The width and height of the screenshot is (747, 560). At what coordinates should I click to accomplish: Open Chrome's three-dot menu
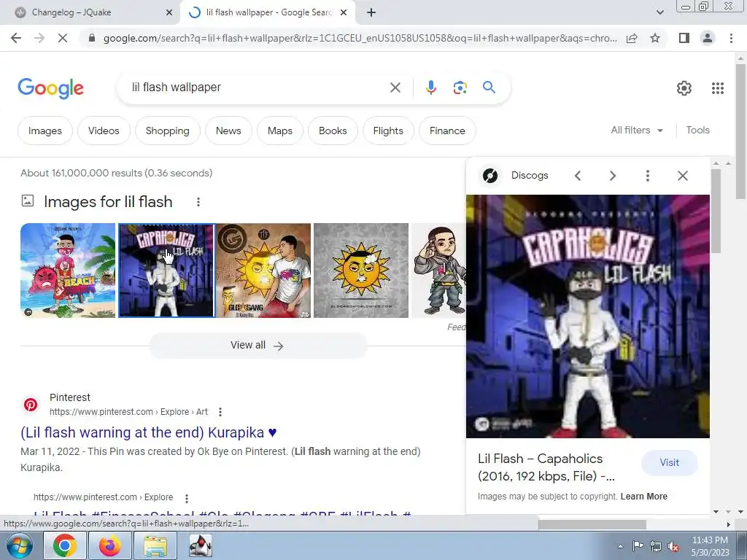click(x=731, y=38)
